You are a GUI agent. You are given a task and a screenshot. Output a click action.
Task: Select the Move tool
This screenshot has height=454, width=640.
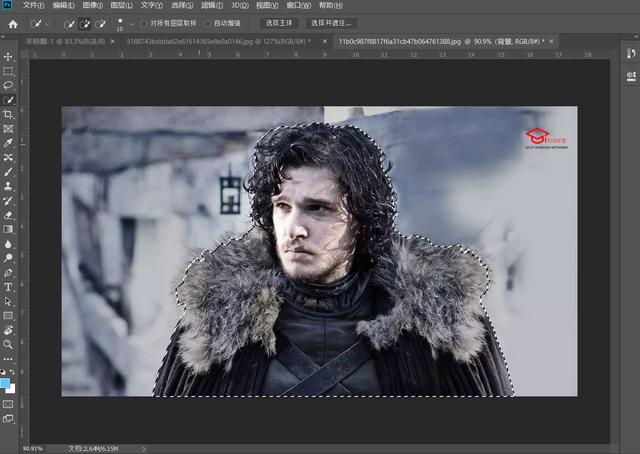pos(8,57)
